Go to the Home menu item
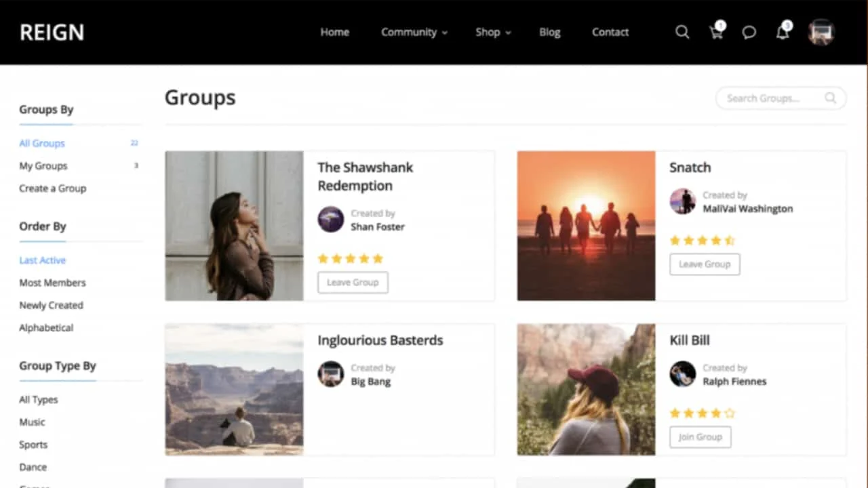Image resolution: width=868 pixels, height=488 pixels. [335, 32]
